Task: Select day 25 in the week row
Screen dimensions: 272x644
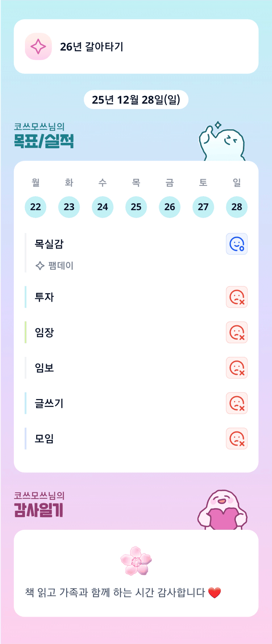Action: (136, 207)
